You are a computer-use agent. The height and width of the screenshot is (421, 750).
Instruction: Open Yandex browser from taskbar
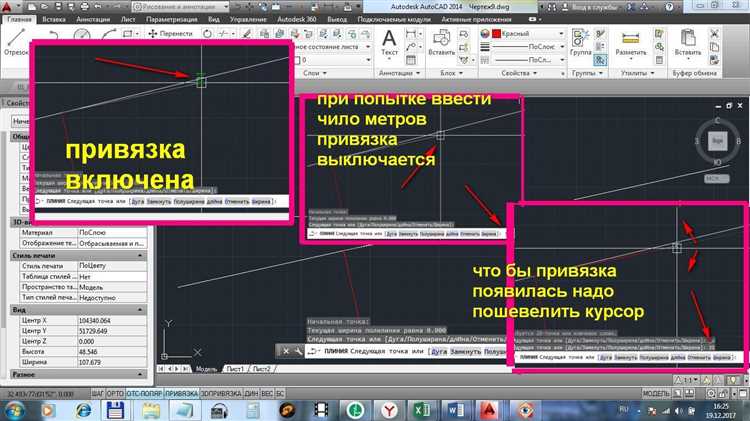[x=389, y=410]
